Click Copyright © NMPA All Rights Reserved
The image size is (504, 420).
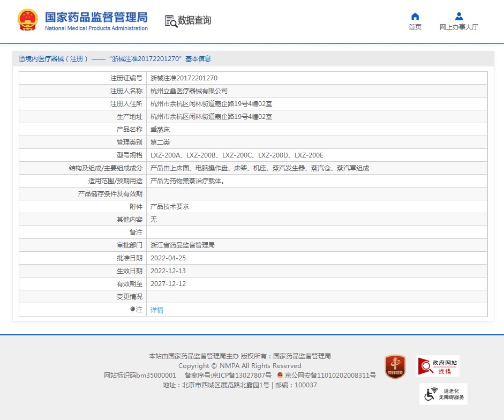click(x=240, y=366)
